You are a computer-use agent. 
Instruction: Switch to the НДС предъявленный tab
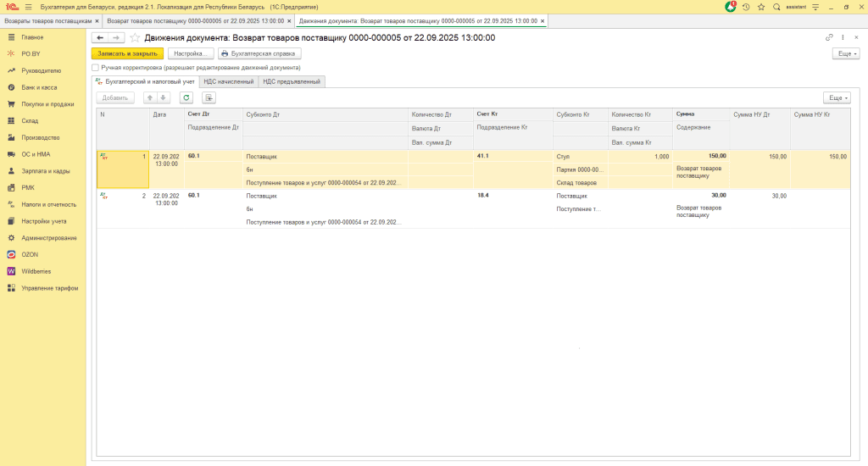tap(292, 81)
